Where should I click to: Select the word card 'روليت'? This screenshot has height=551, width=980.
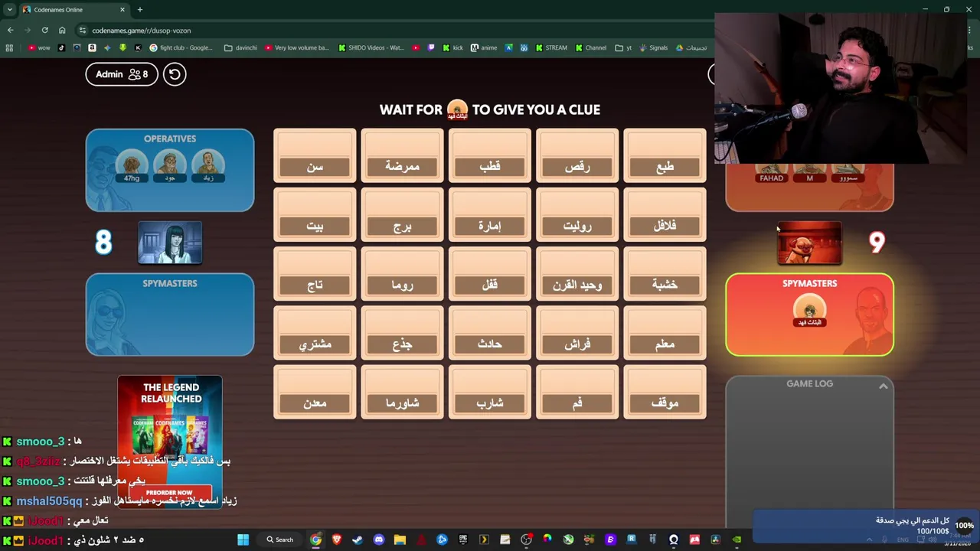tap(577, 215)
